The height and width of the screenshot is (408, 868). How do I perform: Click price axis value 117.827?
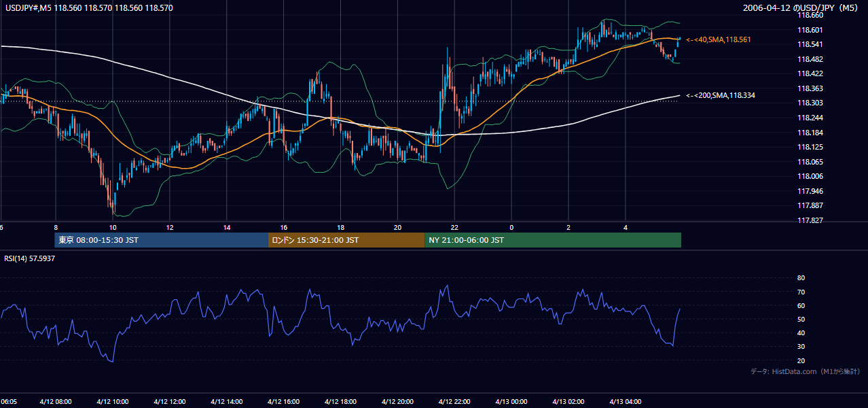tap(810, 220)
